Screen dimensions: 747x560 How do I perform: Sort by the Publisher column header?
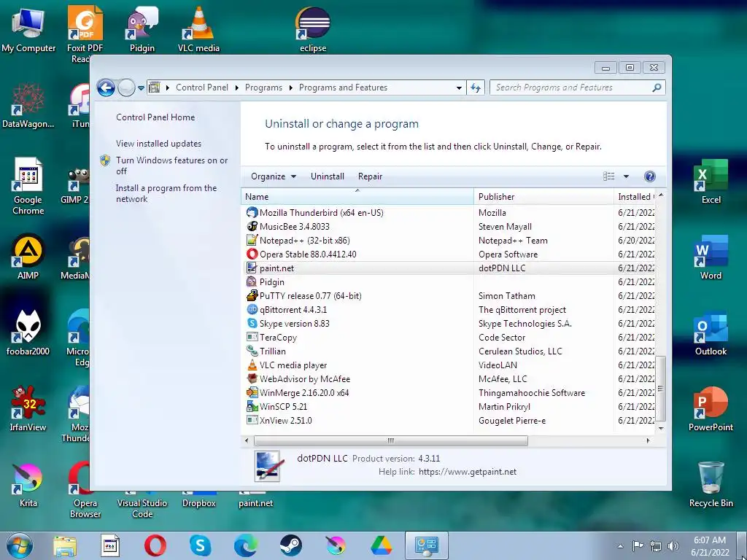(x=543, y=197)
